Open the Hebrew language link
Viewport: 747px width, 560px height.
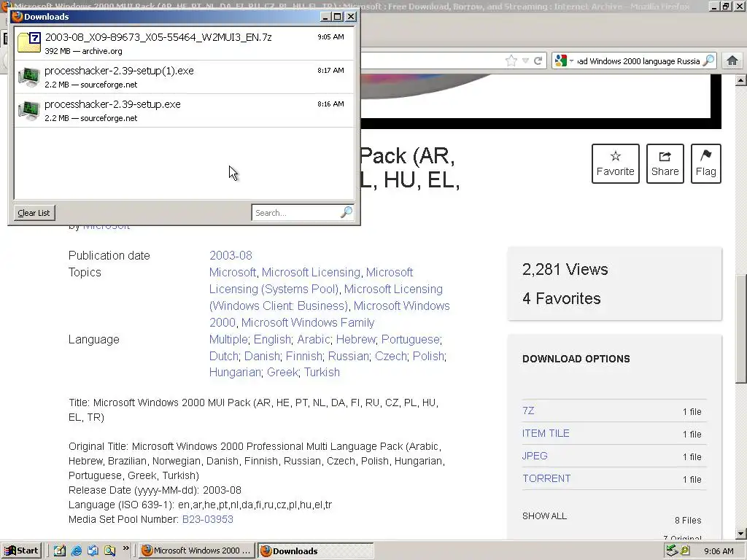pos(356,339)
